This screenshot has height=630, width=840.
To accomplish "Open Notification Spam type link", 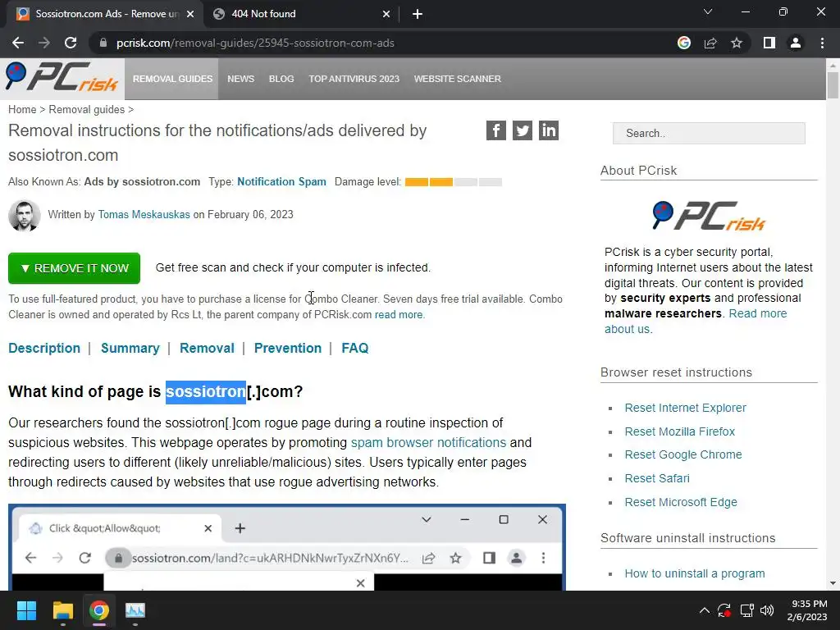I will coord(282,181).
